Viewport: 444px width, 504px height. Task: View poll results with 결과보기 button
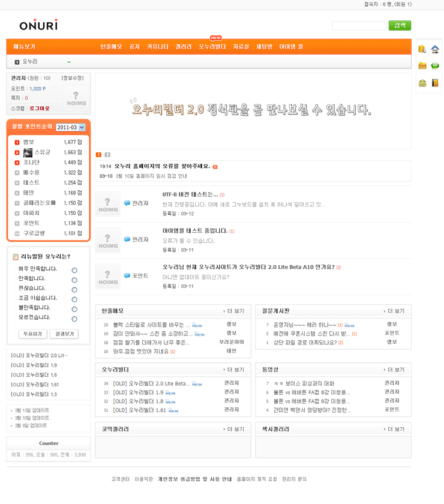(x=64, y=334)
